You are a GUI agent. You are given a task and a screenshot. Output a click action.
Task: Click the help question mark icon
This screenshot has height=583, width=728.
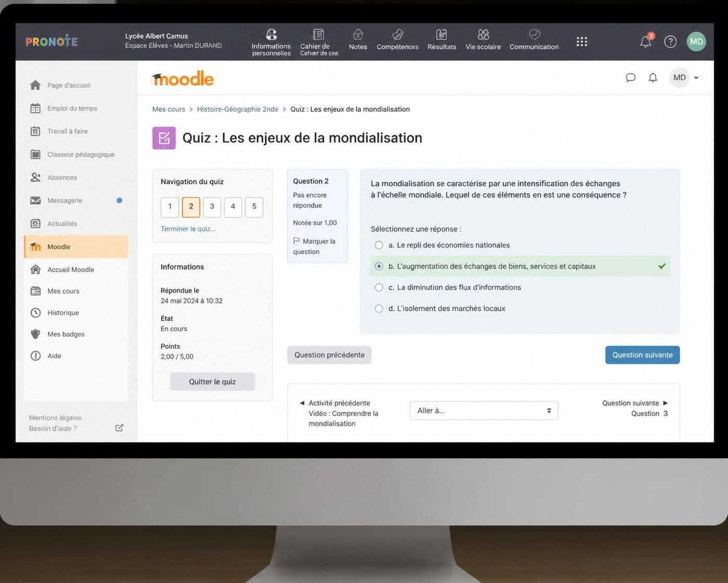(x=670, y=42)
